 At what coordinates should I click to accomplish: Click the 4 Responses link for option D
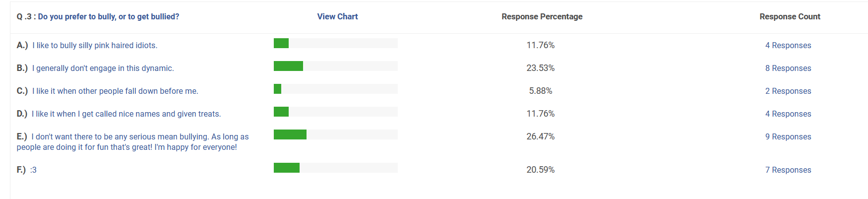coord(788,114)
